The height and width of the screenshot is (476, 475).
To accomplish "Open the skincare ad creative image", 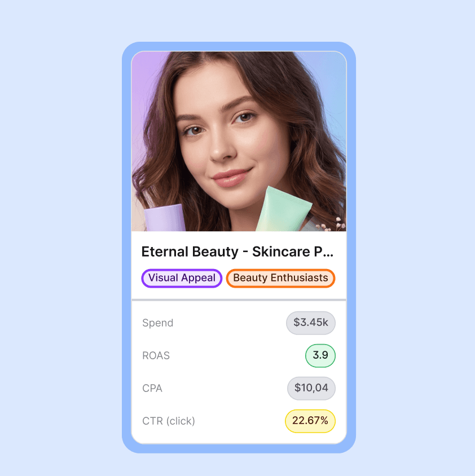I will 239,142.
